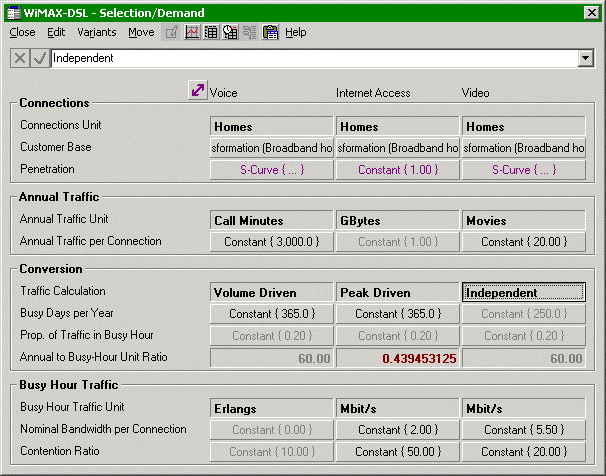
Task: Click the red 0.439453125 ratio value
Action: pos(397,358)
